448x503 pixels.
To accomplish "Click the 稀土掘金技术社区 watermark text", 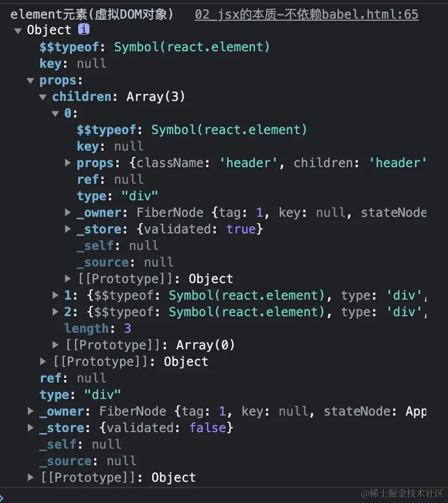I will pos(401,493).
